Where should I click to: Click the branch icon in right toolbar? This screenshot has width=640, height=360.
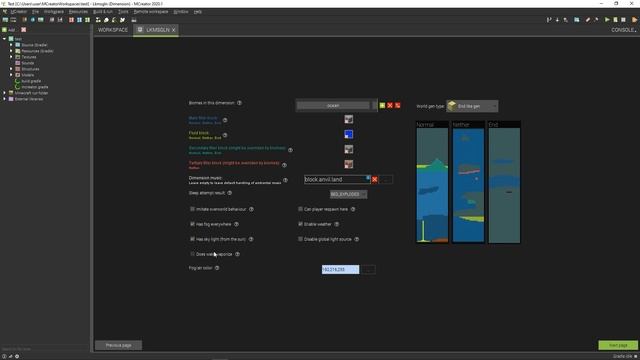tap(549, 20)
